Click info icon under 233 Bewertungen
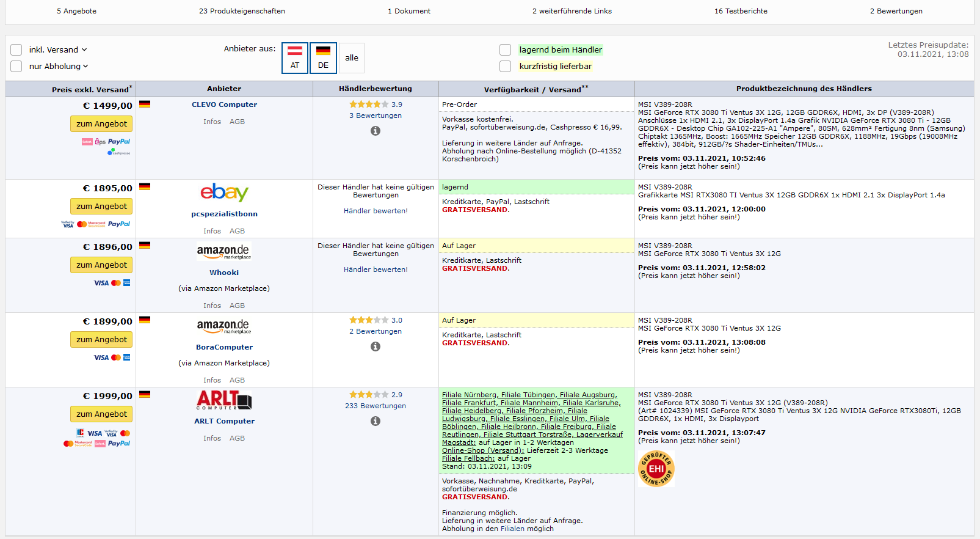Screen dimensions: 980x539 [376, 421]
